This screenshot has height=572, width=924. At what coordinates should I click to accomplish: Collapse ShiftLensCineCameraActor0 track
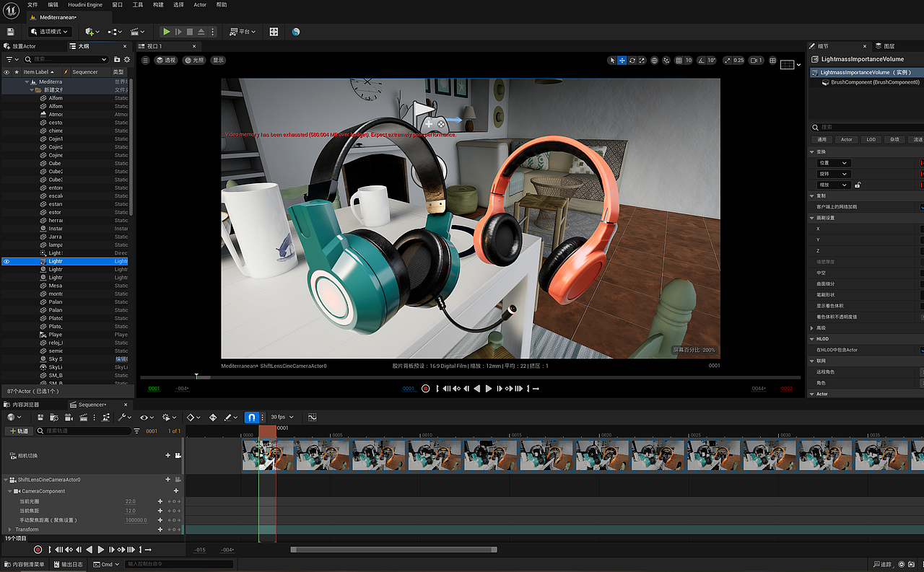(6, 480)
